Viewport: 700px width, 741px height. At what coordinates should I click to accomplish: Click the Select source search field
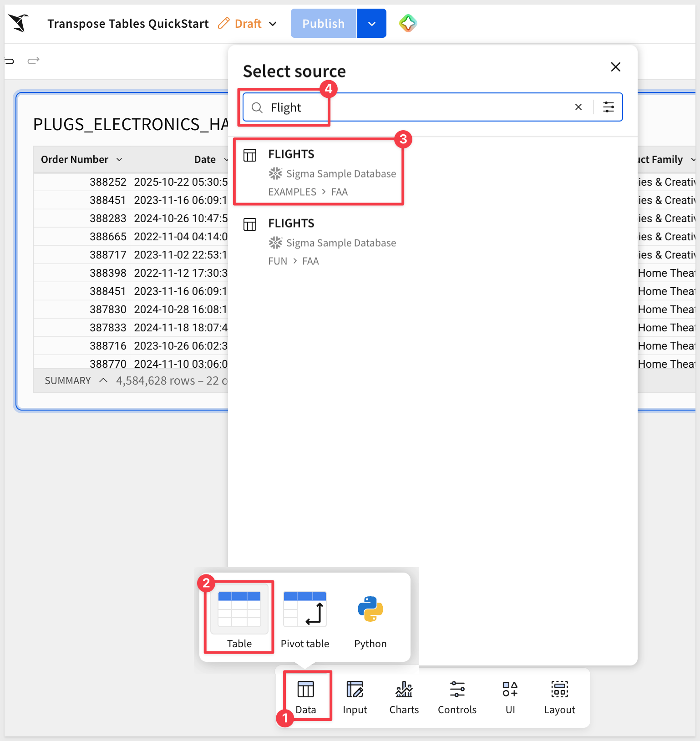410,107
